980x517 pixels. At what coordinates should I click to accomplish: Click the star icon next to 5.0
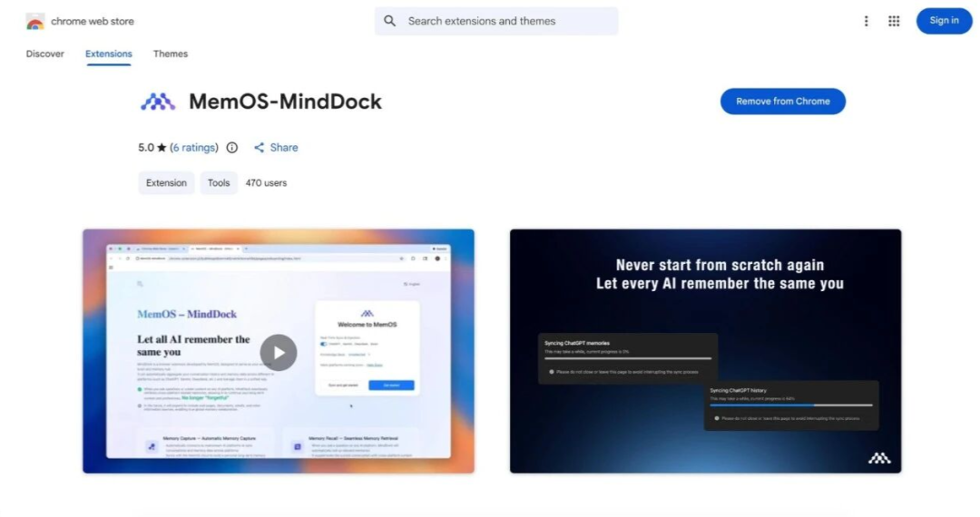(162, 148)
